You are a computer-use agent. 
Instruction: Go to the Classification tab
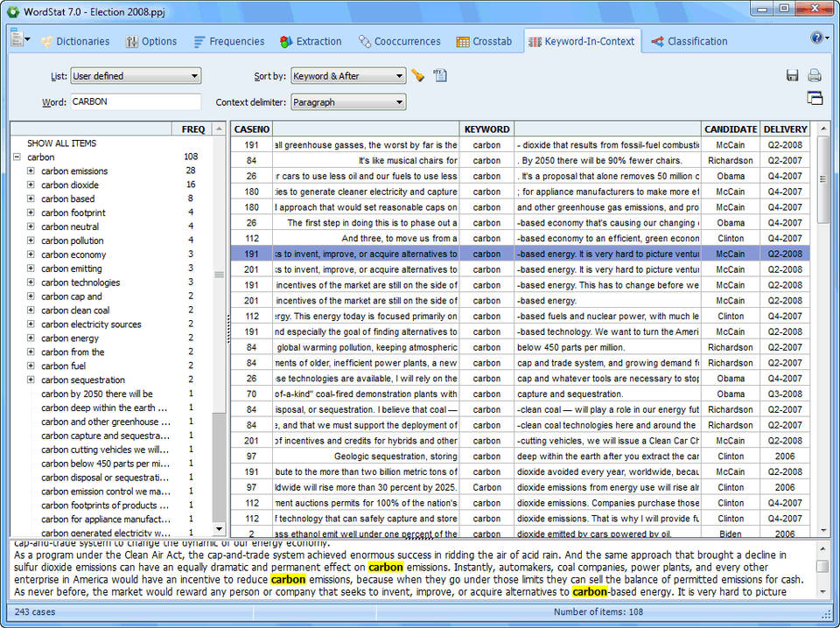tap(689, 41)
